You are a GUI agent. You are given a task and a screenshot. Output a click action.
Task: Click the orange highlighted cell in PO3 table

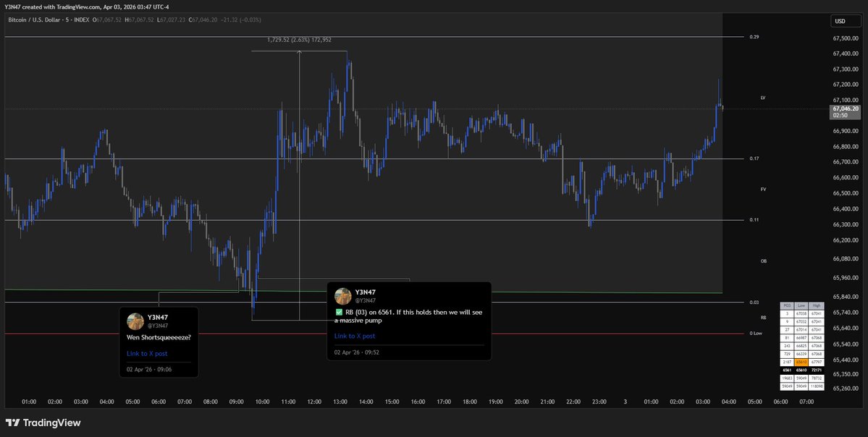tap(800, 361)
